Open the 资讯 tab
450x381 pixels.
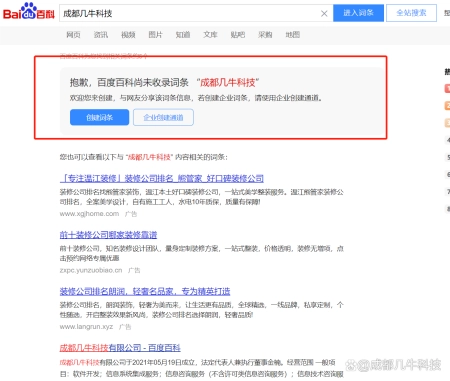point(101,35)
